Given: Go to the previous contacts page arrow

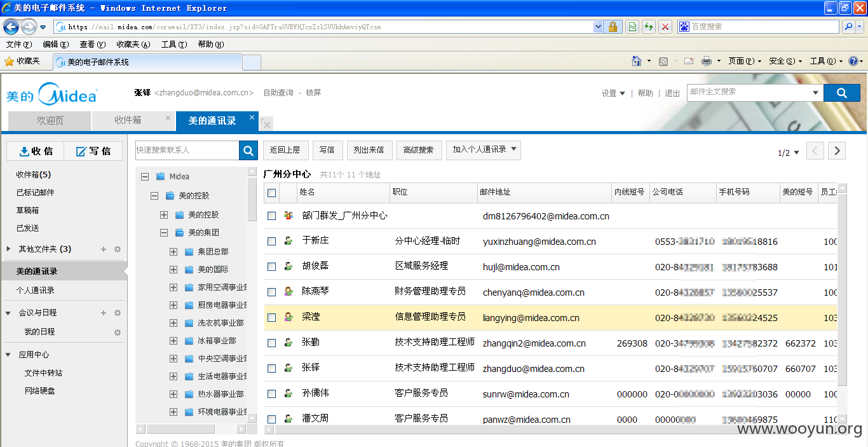Looking at the screenshot, I should [815, 151].
